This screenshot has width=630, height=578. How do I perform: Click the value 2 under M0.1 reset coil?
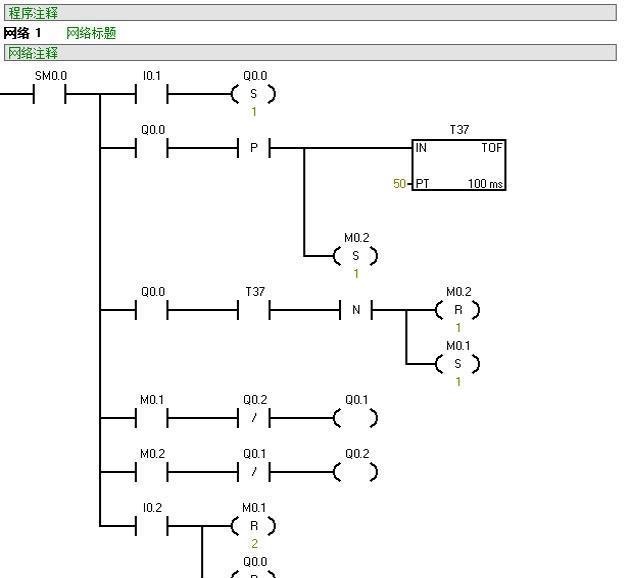pyautogui.click(x=254, y=544)
